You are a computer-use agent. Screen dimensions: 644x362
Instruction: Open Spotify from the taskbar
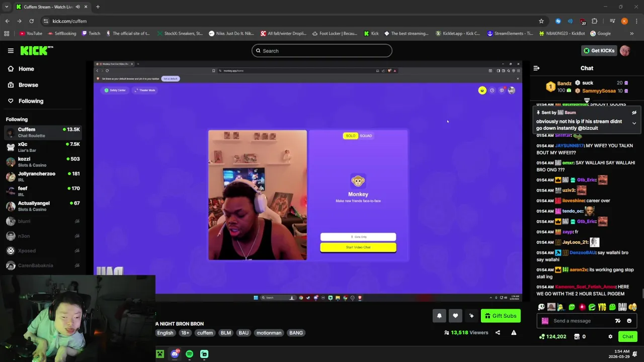pos(189,354)
